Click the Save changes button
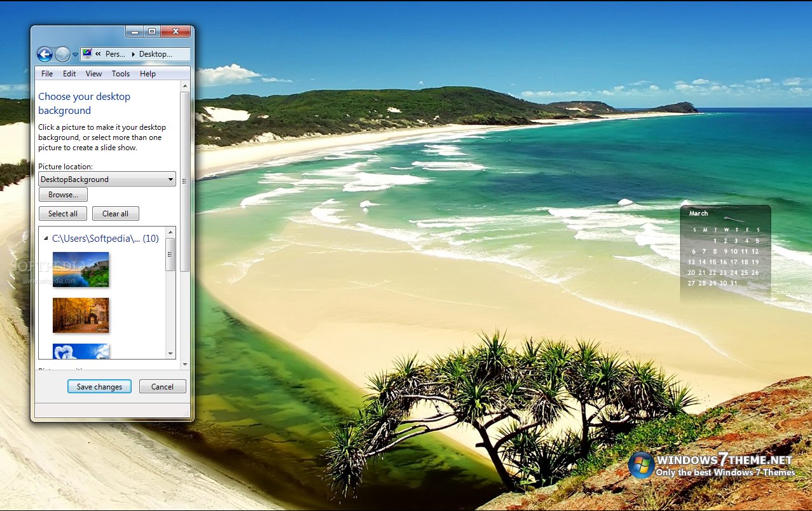The image size is (812, 511). click(99, 386)
